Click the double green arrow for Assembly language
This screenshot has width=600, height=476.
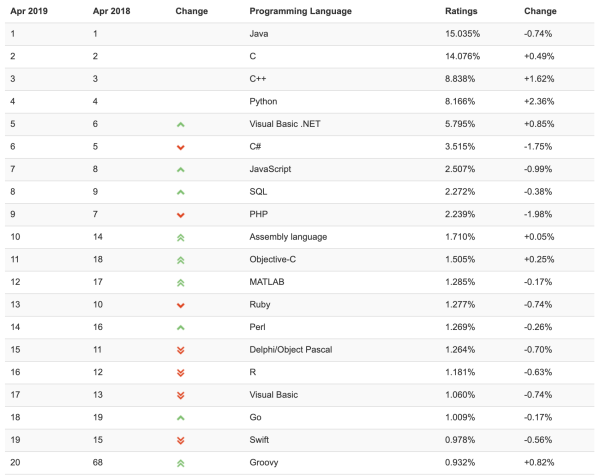tap(181, 237)
